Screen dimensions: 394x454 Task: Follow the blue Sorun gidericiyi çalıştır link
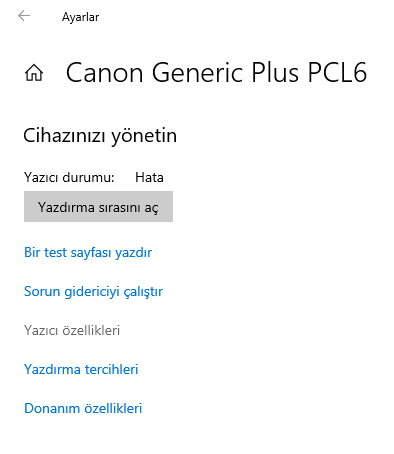coord(93,292)
